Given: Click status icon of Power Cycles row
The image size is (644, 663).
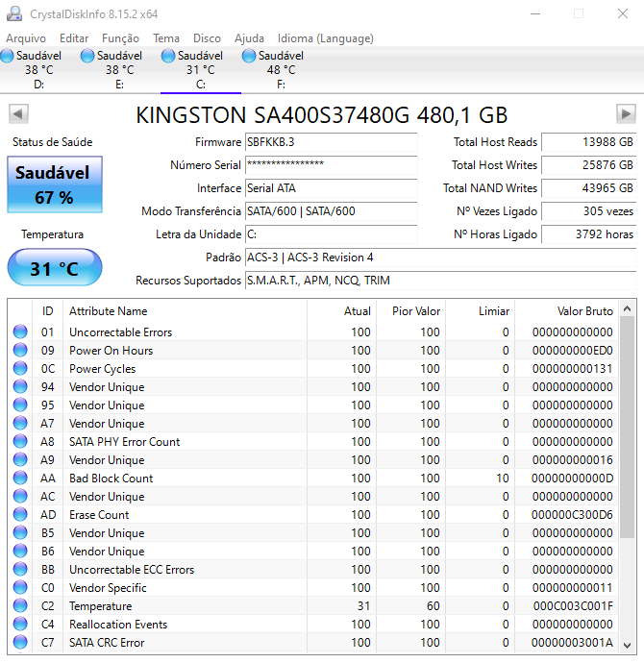Looking at the screenshot, I should click(x=20, y=368).
